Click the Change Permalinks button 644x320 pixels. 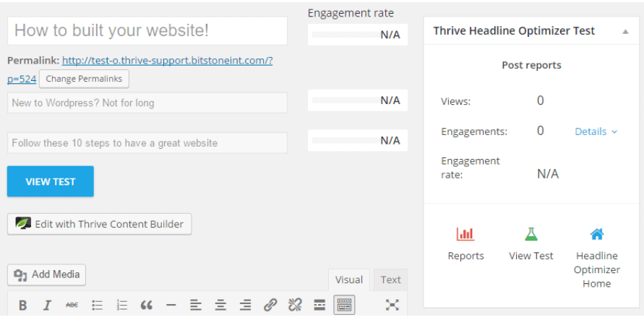pyautogui.click(x=85, y=79)
